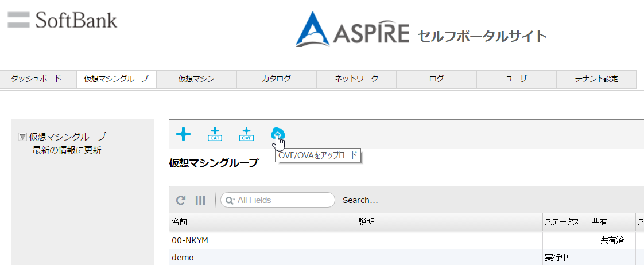Select the demo row
Screen dimensions: 644x265
(x=406, y=257)
